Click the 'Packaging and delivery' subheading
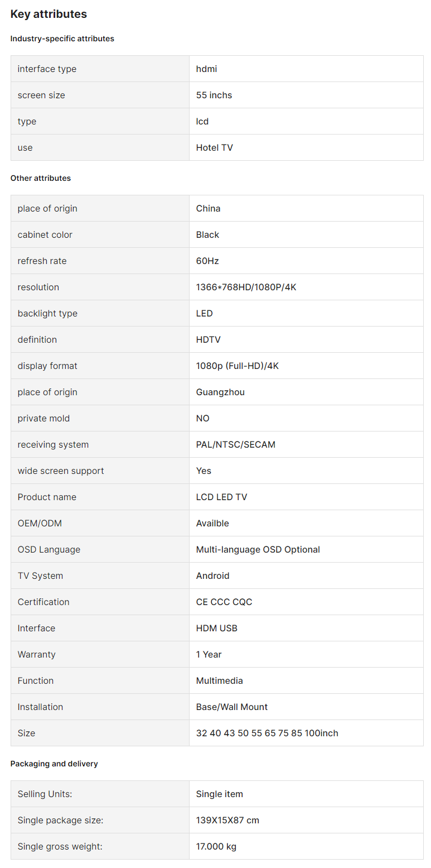 pyautogui.click(x=54, y=764)
